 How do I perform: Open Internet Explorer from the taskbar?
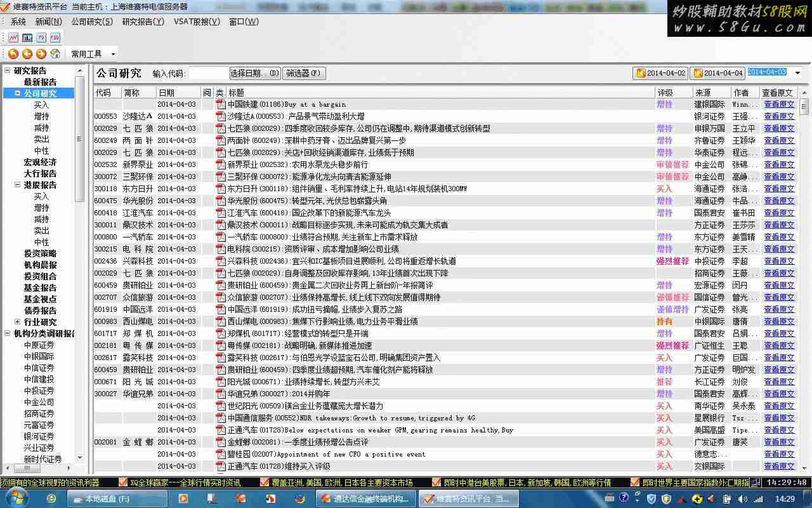(x=52, y=498)
